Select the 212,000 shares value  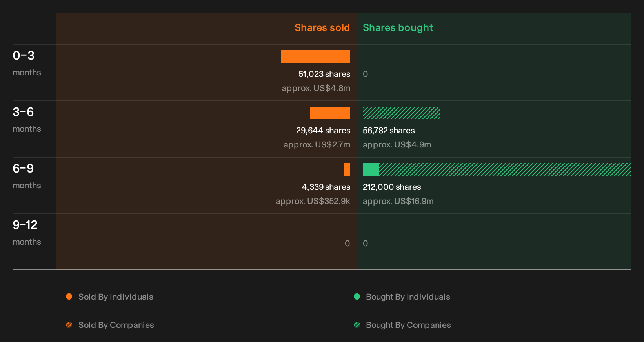392,187
